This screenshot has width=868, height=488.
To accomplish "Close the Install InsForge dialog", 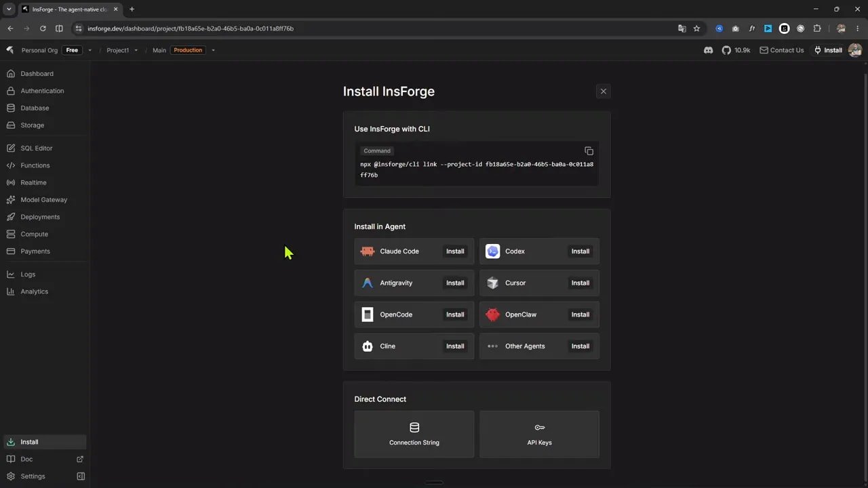I will point(603,91).
